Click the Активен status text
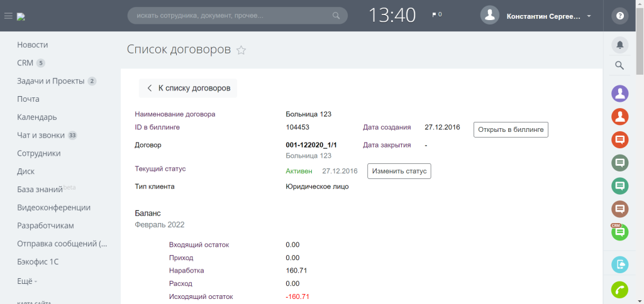Viewport: 644px width, 304px height. (299, 171)
